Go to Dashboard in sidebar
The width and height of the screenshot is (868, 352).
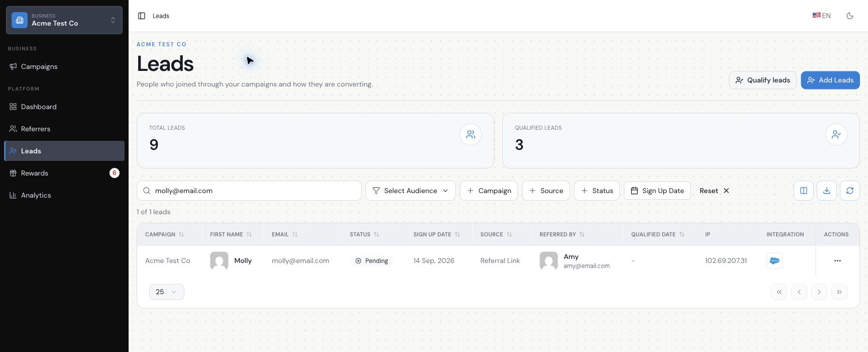click(64, 107)
